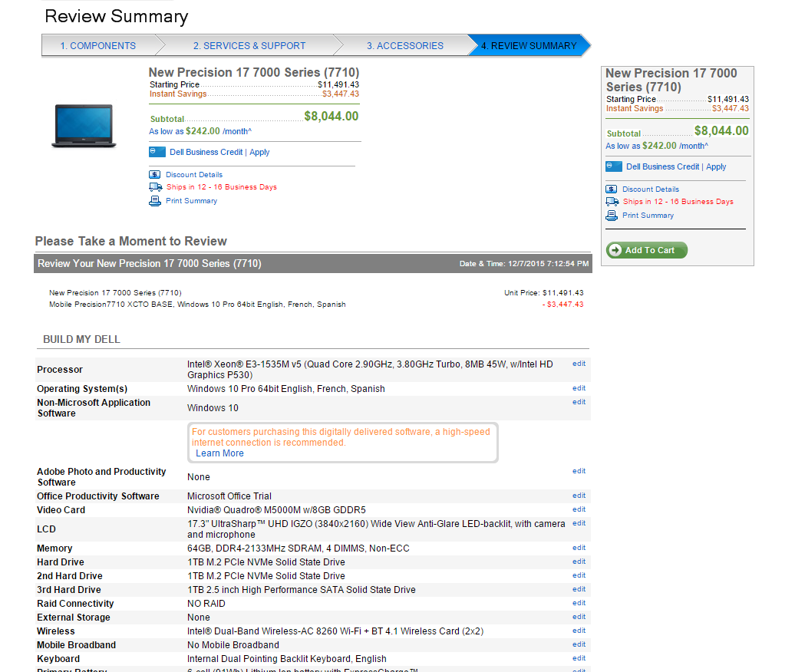Click the Microsoft Office Trial value

[229, 496]
